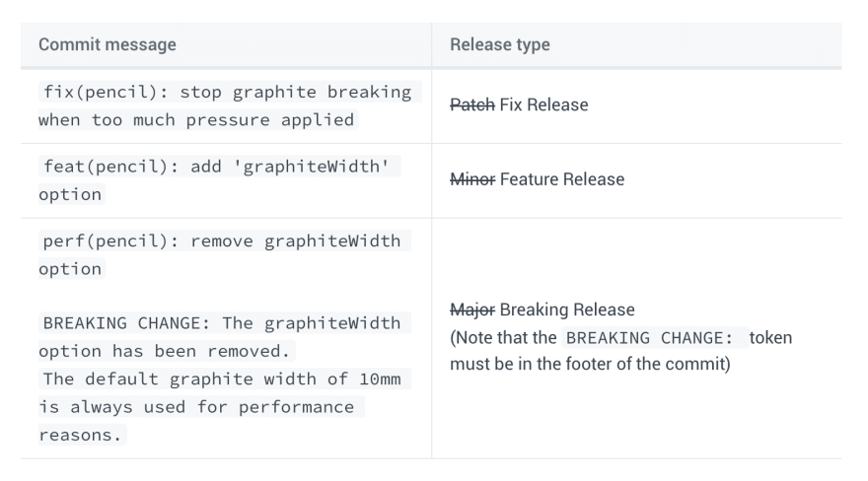Click the struck-through 'Major' word
This screenshot has width=868, height=481.
coord(472,309)
